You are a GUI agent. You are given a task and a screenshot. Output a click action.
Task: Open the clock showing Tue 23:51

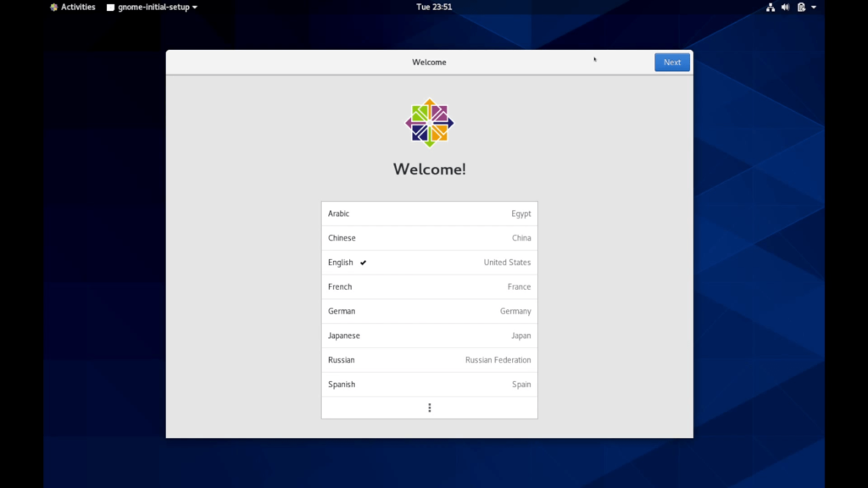434,7
